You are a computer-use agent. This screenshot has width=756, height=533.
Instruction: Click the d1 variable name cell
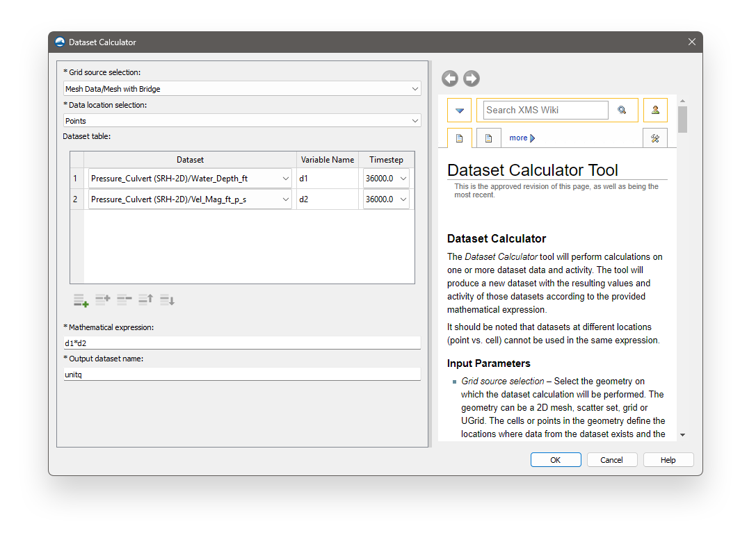[x=328, y=179]
